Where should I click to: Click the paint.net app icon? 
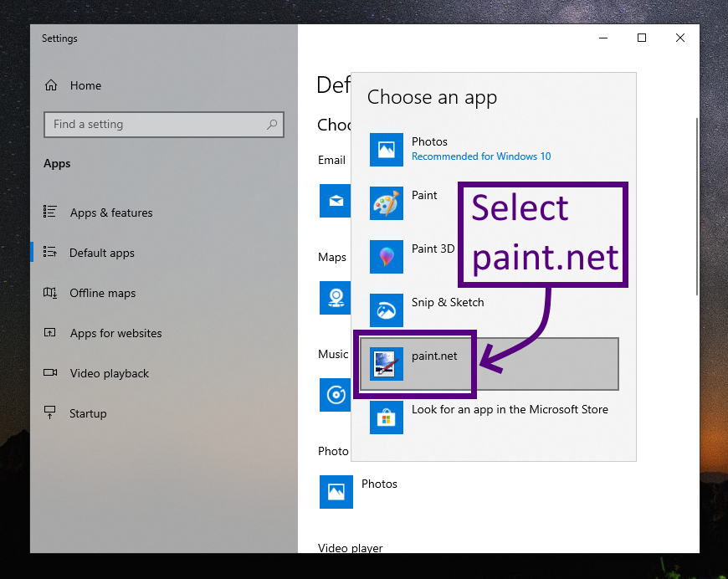[387, 364]
